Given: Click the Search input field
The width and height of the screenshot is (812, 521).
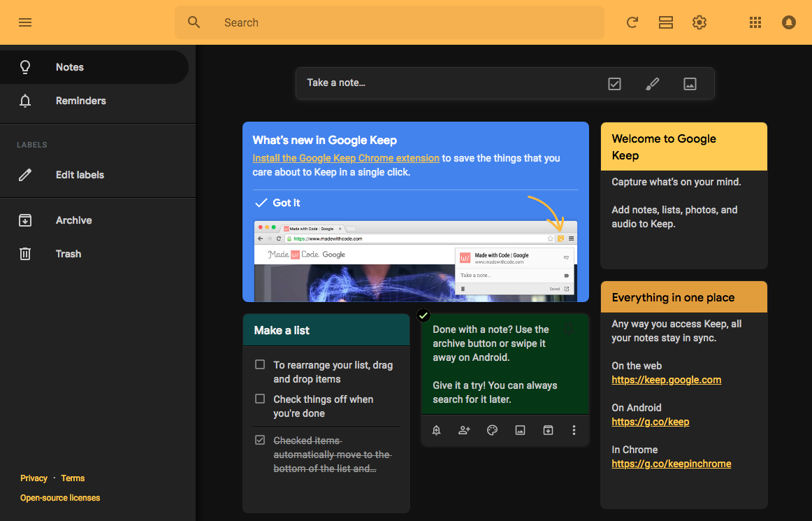Looking at the screenshot, I should (x=389, y=22).
